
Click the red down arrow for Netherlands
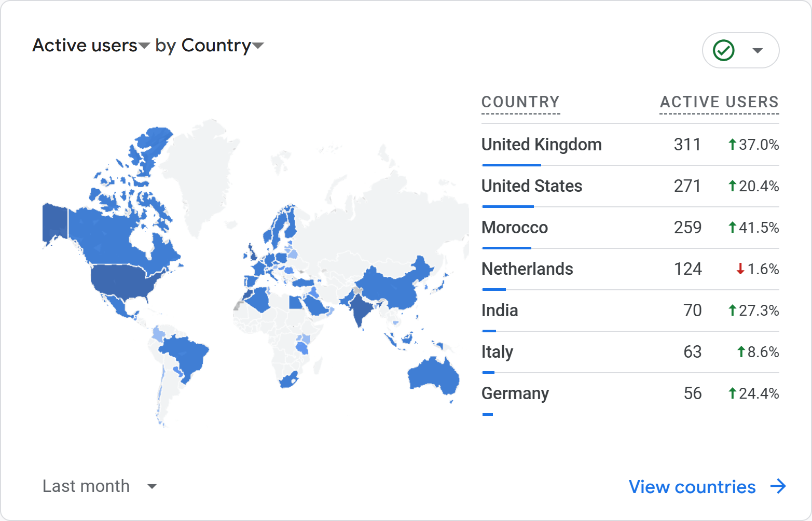[740, 269]
